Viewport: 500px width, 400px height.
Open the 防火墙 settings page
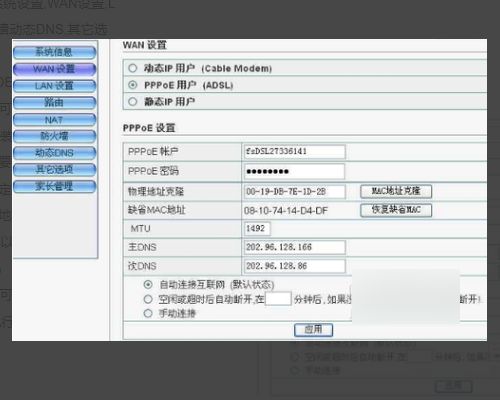pyautogui.click(x=54, y=136)
